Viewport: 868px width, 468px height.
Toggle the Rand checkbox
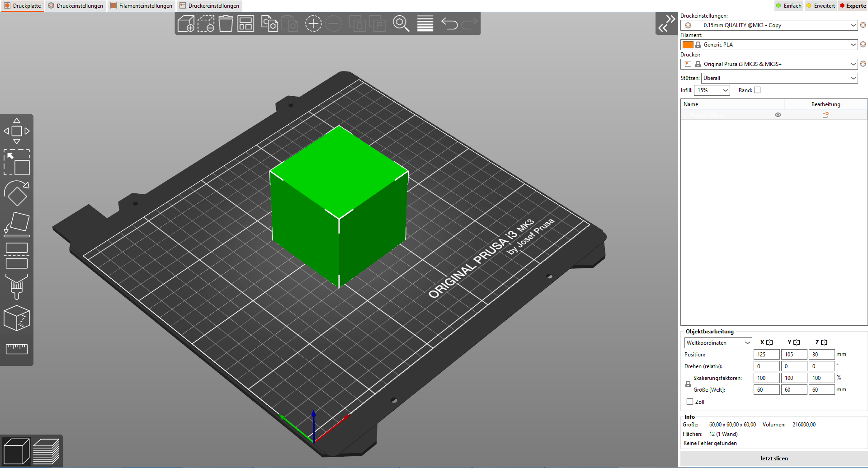click(x=757, y=90)
